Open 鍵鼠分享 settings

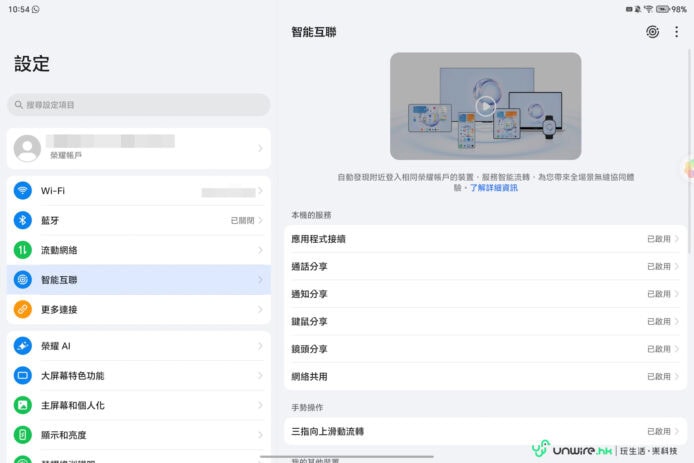click(485, 322)
